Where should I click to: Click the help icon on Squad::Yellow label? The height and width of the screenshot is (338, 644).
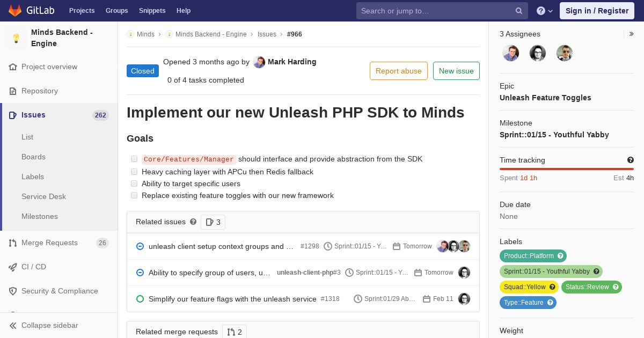552,287
